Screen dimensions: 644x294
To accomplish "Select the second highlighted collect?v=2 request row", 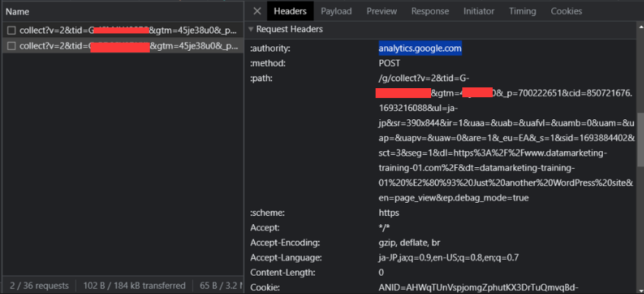I will pyautogui.click(x=123, y=46).
